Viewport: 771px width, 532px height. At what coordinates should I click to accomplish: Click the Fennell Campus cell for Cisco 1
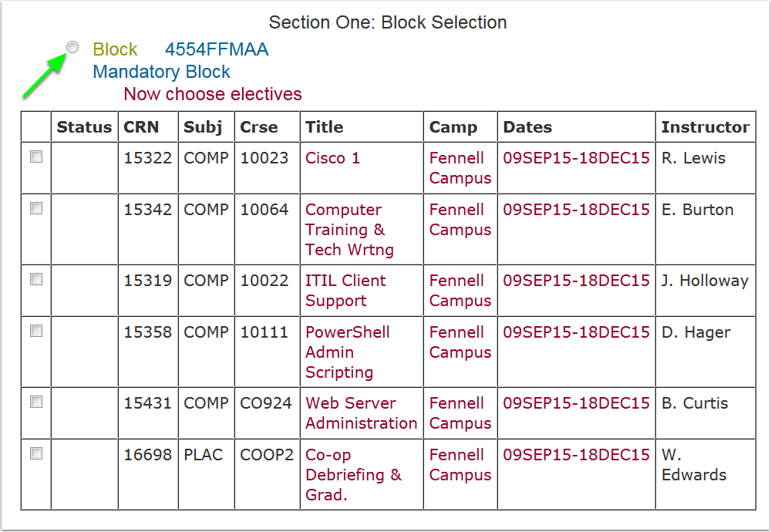pos(460,168)
